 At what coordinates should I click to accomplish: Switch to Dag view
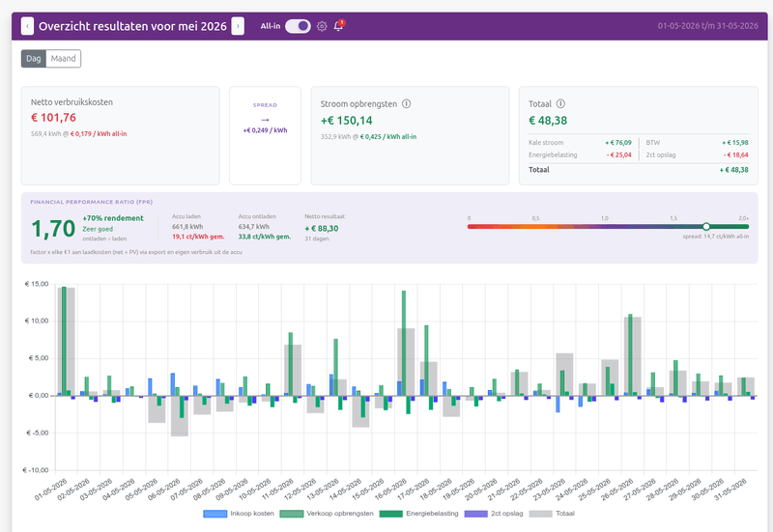(34, 59)
